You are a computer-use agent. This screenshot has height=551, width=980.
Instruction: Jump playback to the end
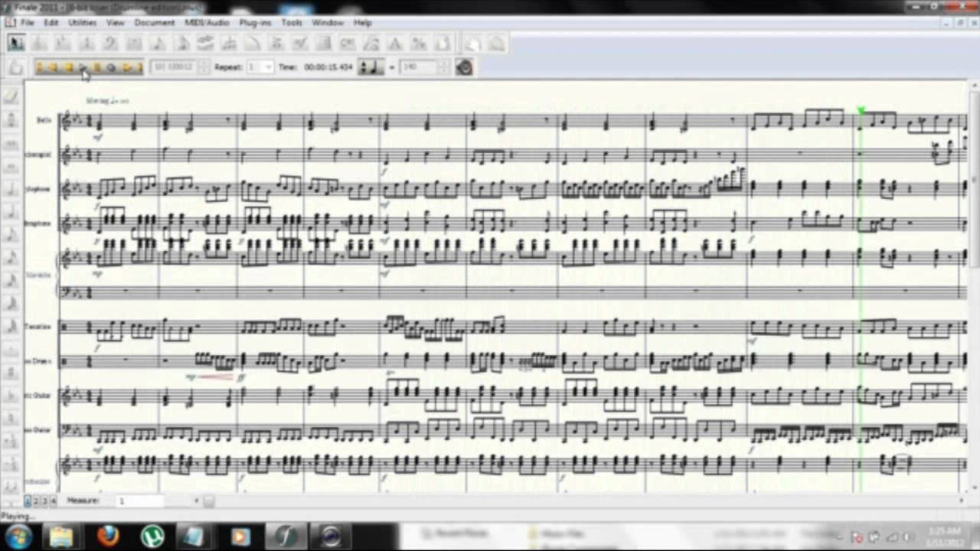pyautogui.click(x=139, y=67)
